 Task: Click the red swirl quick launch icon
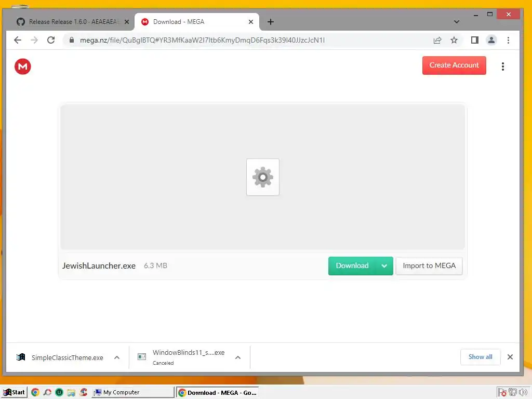[84, 393]
